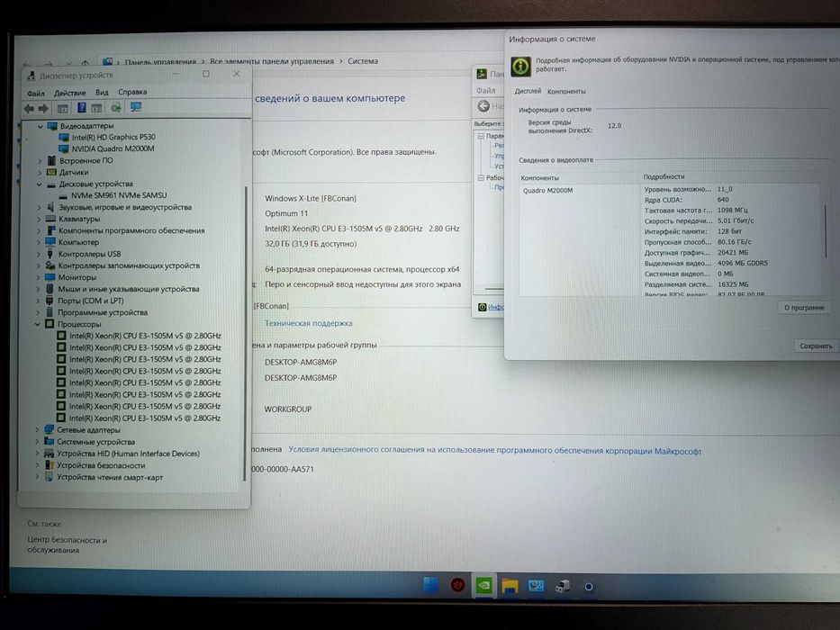Open NVIDIA Control Panel from the taskbar
This screenshot has height=630, width=840.
(483, 585)
